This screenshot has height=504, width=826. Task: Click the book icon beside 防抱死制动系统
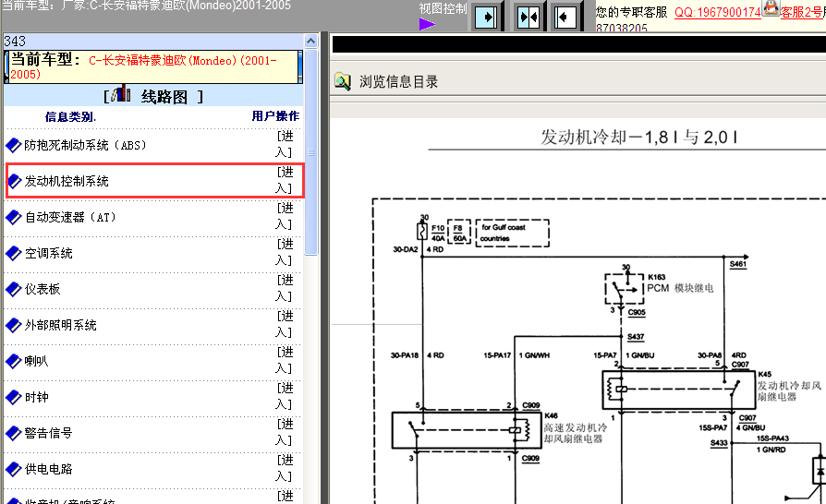(13, 145)
